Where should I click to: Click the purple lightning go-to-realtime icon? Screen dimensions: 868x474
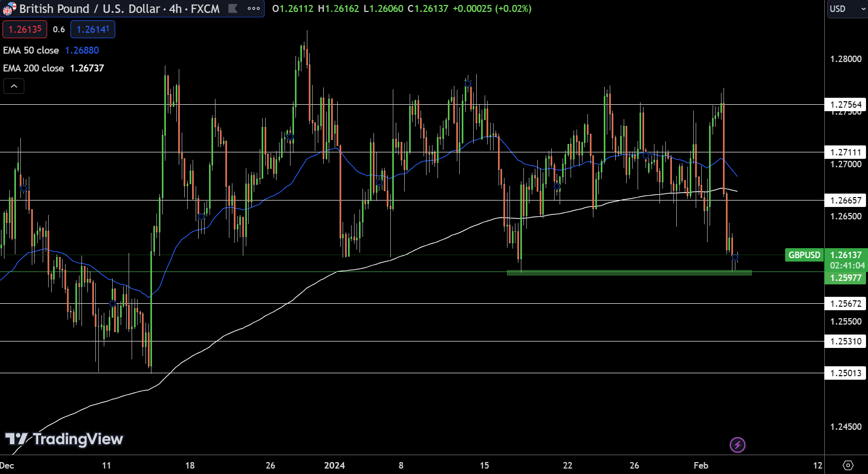click(737, 445)
